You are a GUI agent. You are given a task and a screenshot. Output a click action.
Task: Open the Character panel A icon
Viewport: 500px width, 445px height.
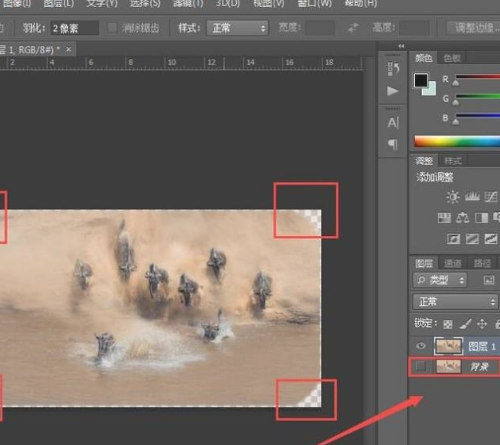click(x=393, y=123)
